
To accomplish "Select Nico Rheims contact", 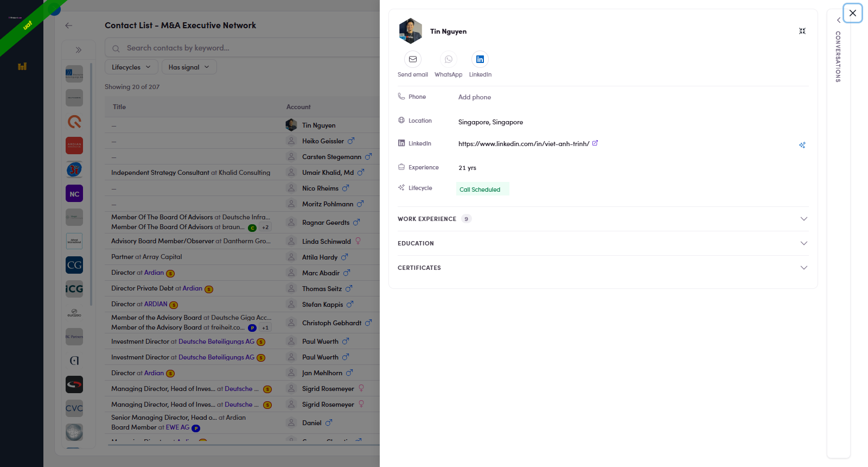I will (320, 188).
